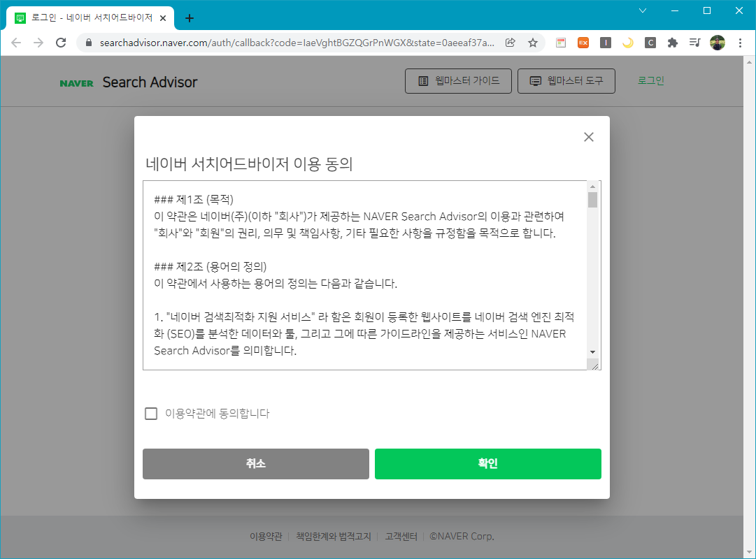The image size is (756, 559).
Task: Click the share page icon in address bar
Action: click(510, 43)
